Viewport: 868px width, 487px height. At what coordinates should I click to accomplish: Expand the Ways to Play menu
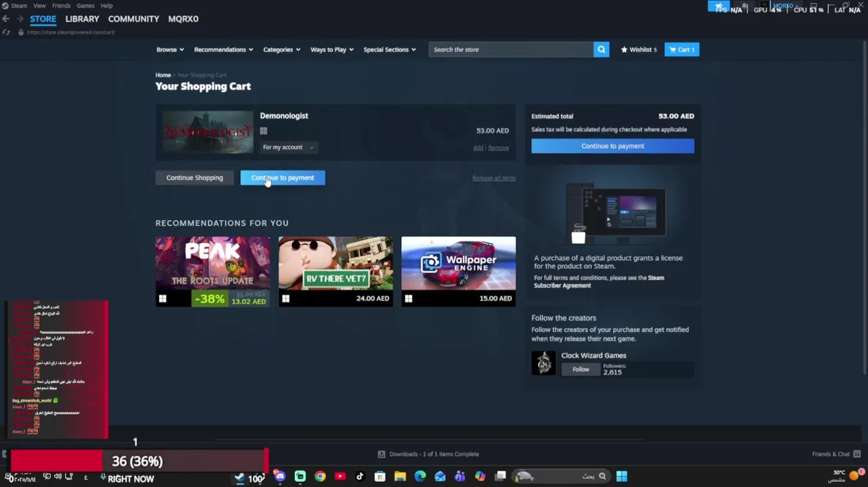[x=332, y=49]
